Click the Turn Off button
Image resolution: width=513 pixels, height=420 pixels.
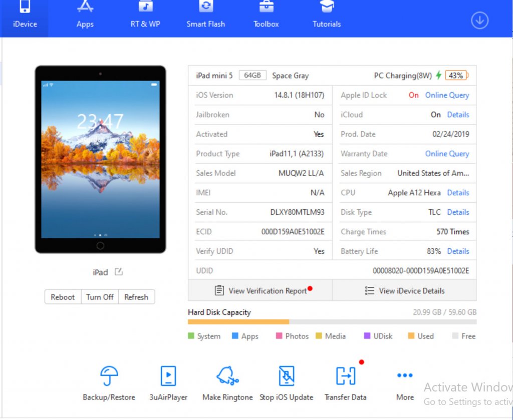(100, 297)
